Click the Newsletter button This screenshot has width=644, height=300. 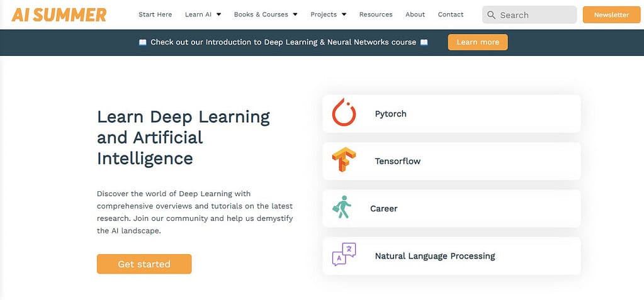pyautogui.click(x=611, y=14)
